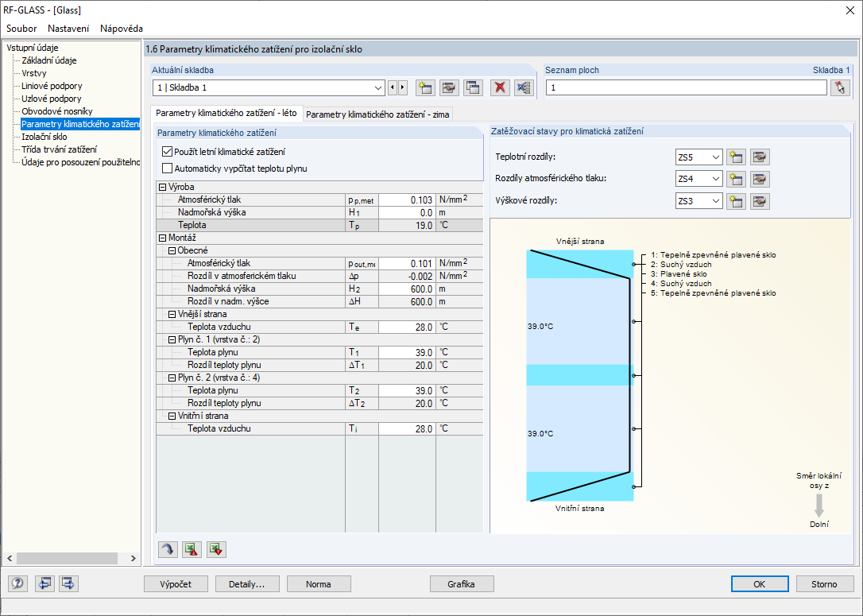Go to the next input window icon
The image size is (863, 616).
pyautogui.click(x=69, y=583)
